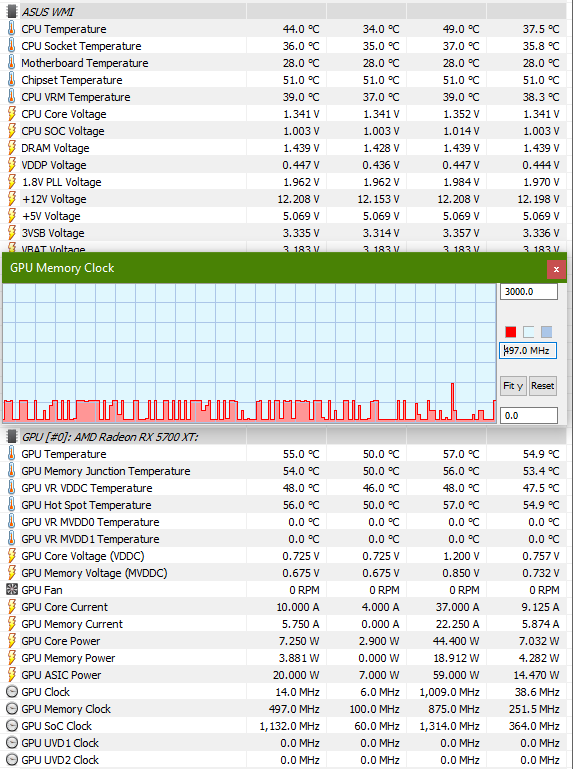Click the VDDP Voltage lightning icon
The height and width of the screenshot is (769, 573).
click(x=12, y=165)
